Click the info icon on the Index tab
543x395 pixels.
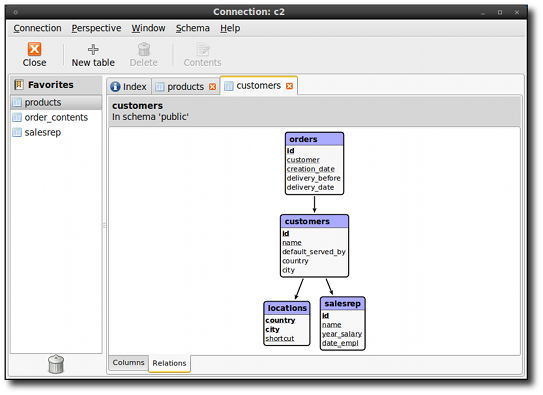point(115,87)
